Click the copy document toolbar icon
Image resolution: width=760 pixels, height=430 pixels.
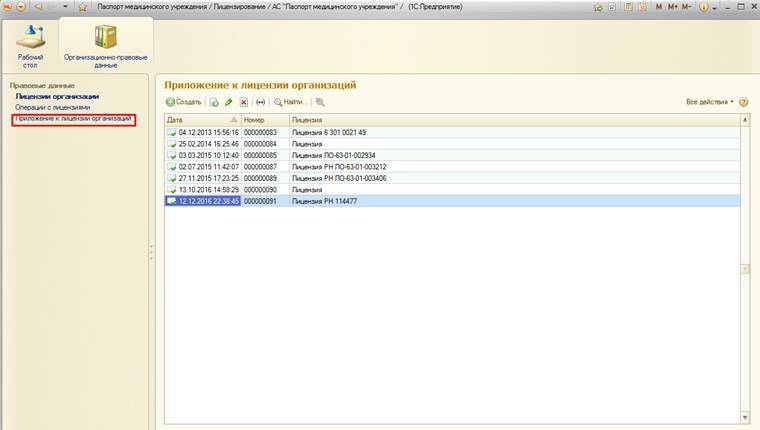point(214,102)
